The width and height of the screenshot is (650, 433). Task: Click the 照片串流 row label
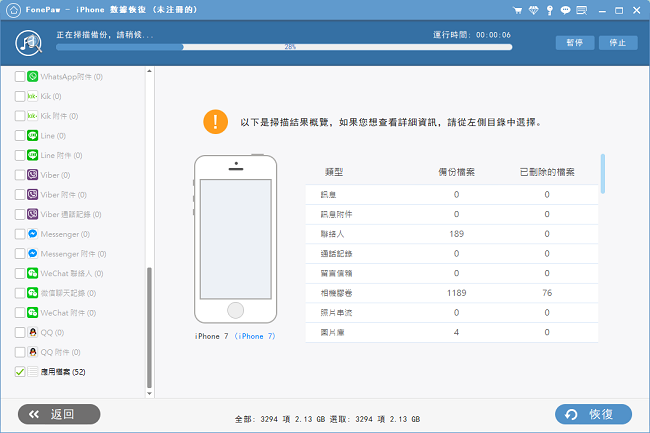[336, 312]
